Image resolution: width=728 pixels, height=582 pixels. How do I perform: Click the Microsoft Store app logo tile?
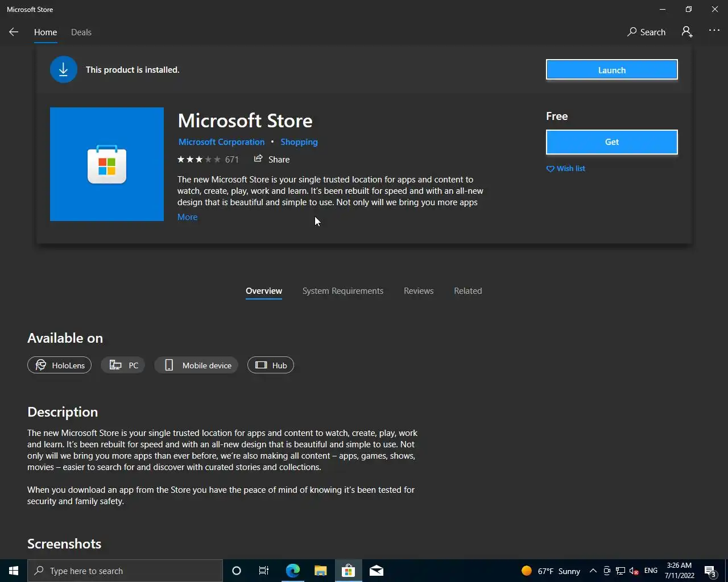point(107,164)
